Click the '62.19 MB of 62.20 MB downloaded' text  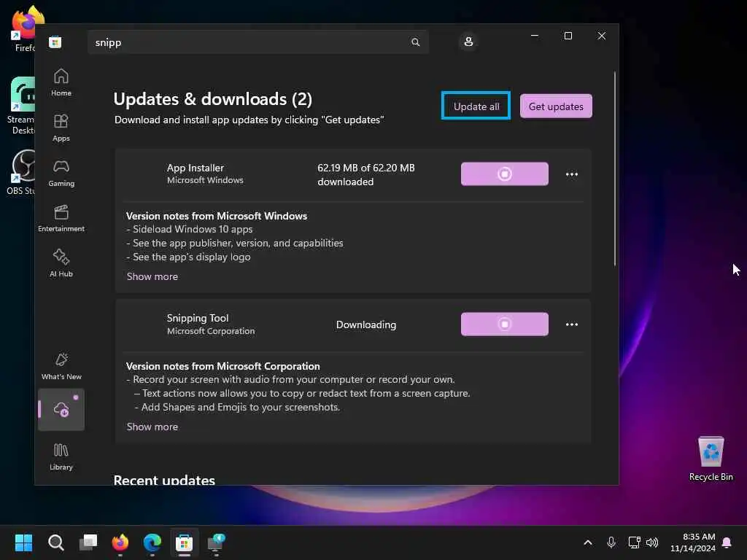[366, 175]
